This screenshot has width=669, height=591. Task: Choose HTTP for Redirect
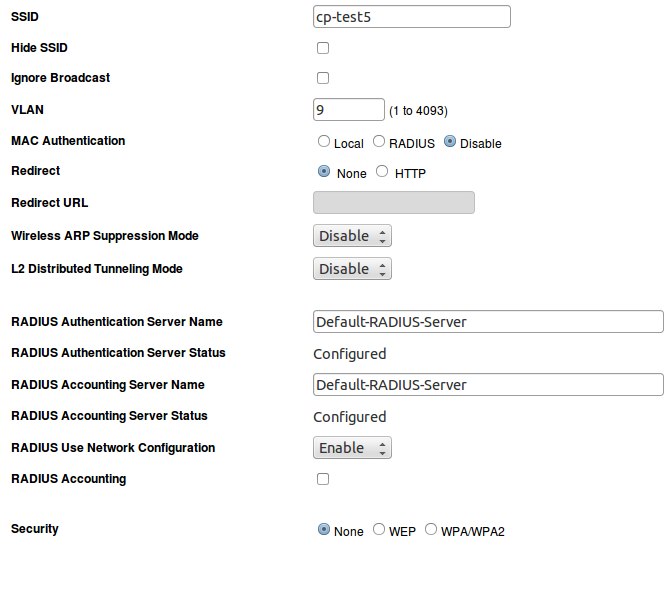(x=382, y=172)
